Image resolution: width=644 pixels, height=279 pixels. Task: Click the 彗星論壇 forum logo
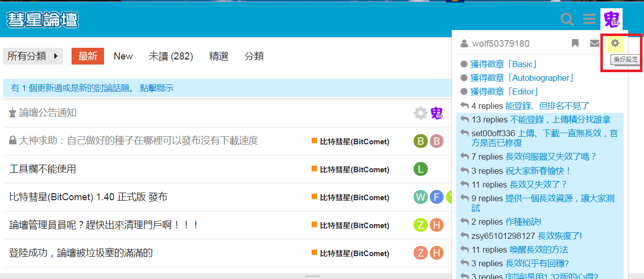[43, 20]
